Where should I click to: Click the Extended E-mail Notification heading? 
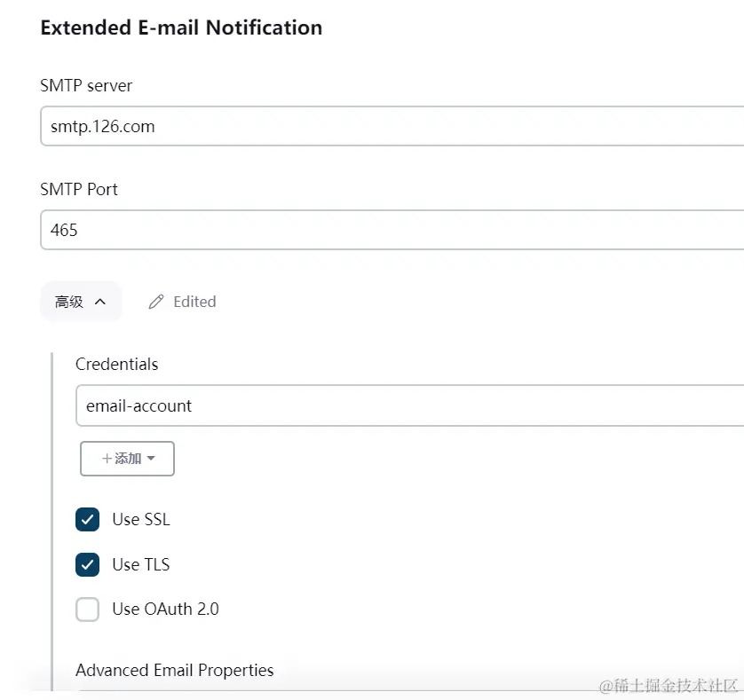coord(181,28)
